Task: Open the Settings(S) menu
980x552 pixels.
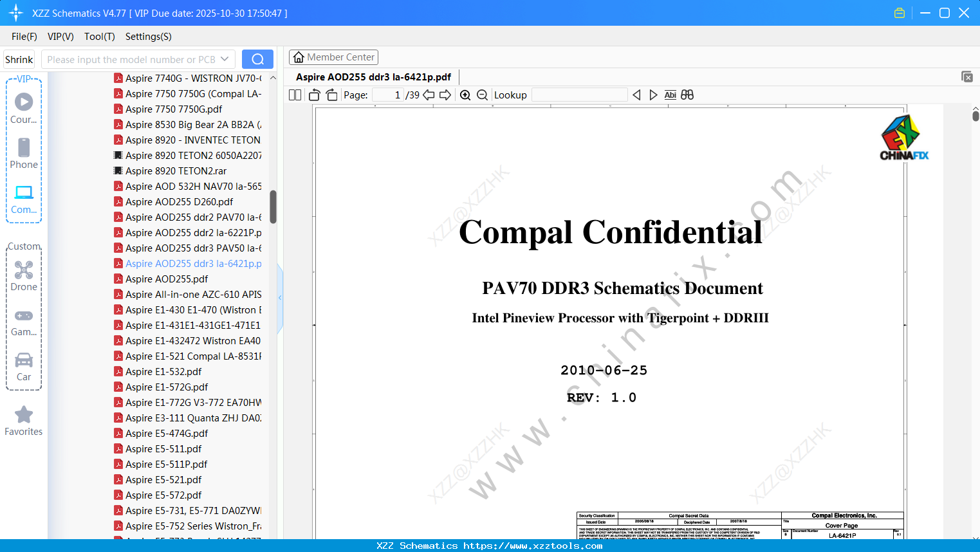Action: 149,37
